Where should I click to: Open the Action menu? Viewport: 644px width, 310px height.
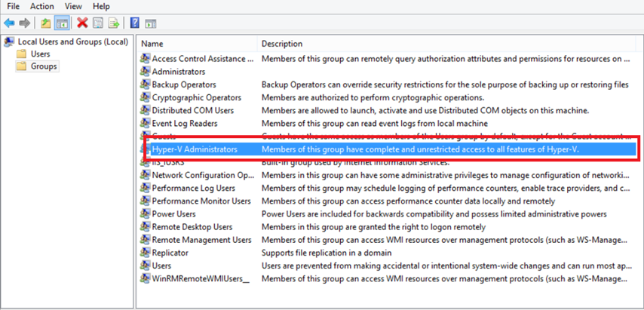pyautogui.click(x=42, y=6)
